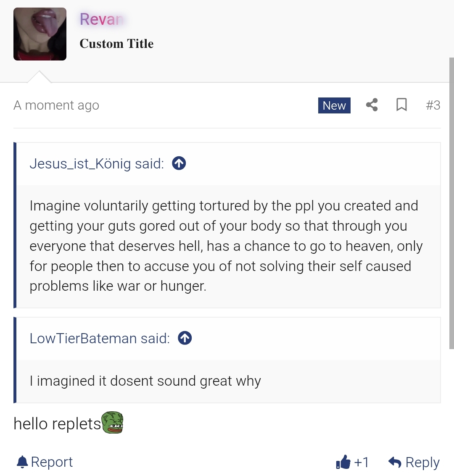Jump to Jesus_ist_König's original post via arrow

179,163
